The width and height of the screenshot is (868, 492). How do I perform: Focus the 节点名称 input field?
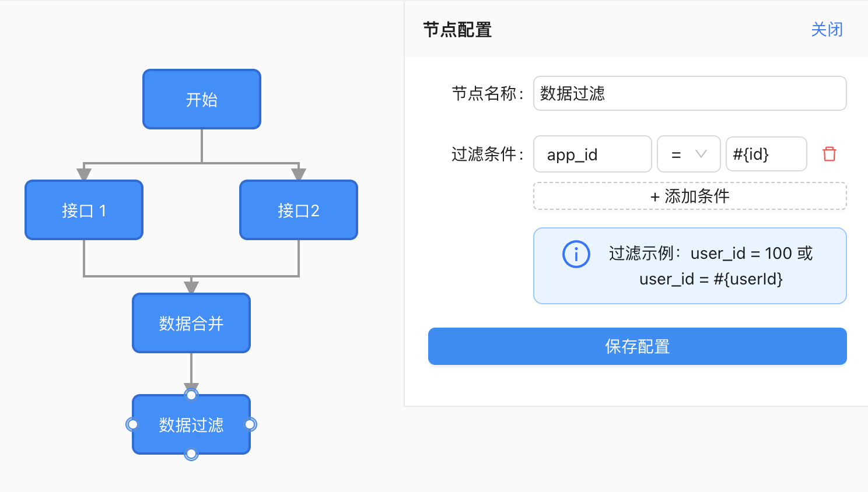[x=689, y=93]
